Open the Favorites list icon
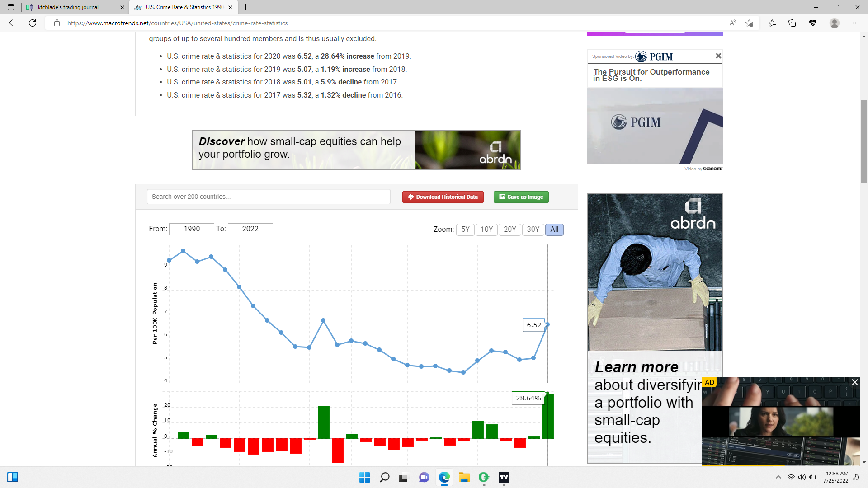 tap(772, 23)
